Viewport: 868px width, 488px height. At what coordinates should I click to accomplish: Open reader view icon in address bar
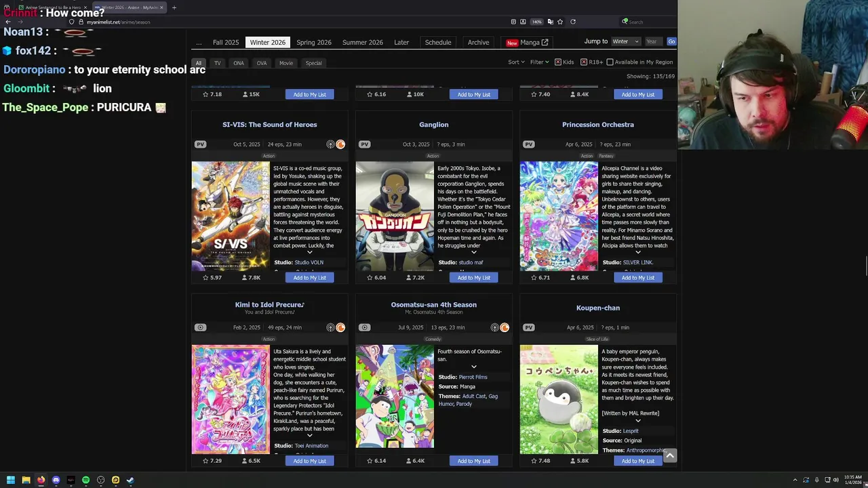pos(513,22)
